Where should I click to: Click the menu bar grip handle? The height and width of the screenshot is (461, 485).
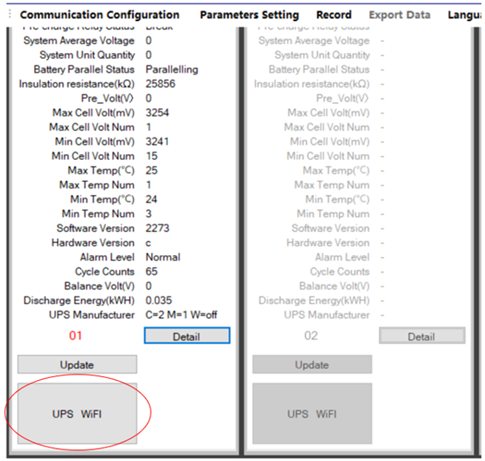click(10, 14)
